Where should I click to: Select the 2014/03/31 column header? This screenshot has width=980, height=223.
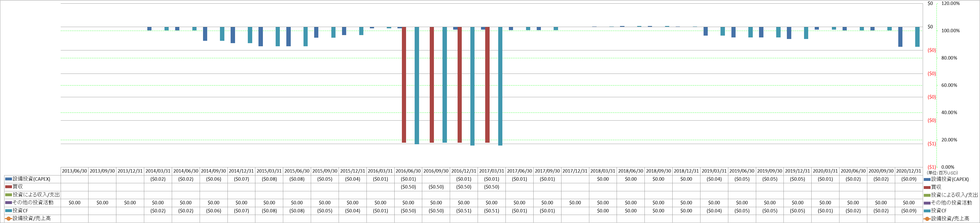pos(158,171)
